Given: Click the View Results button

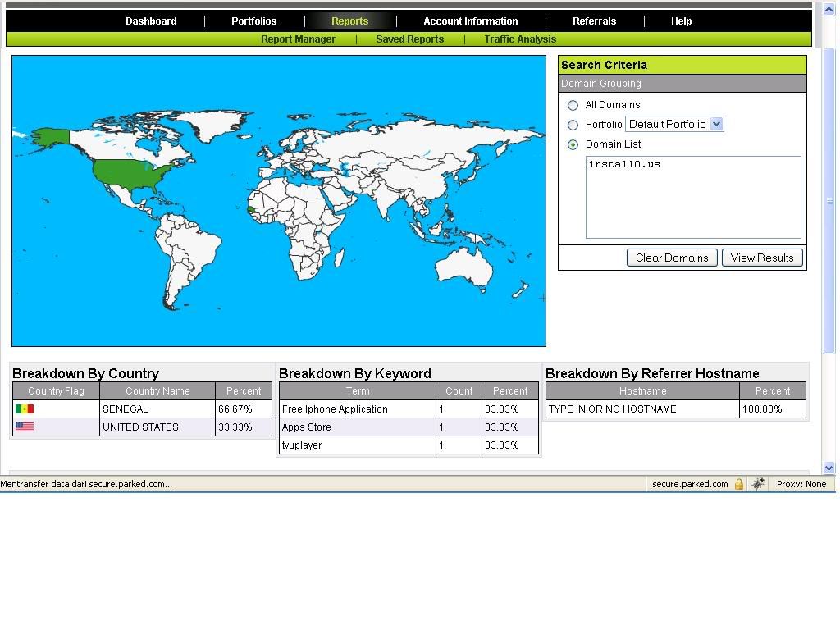Looking at the screenshot, I should (762, 257).
